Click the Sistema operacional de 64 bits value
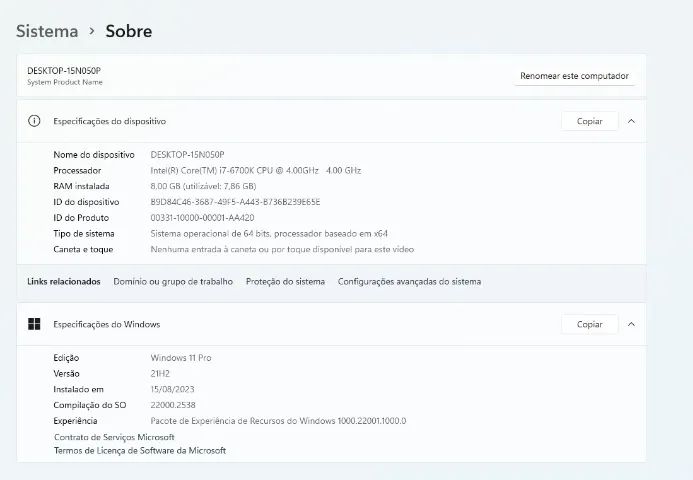Viewport: 693px width, 480px height. tap(269, 233)
